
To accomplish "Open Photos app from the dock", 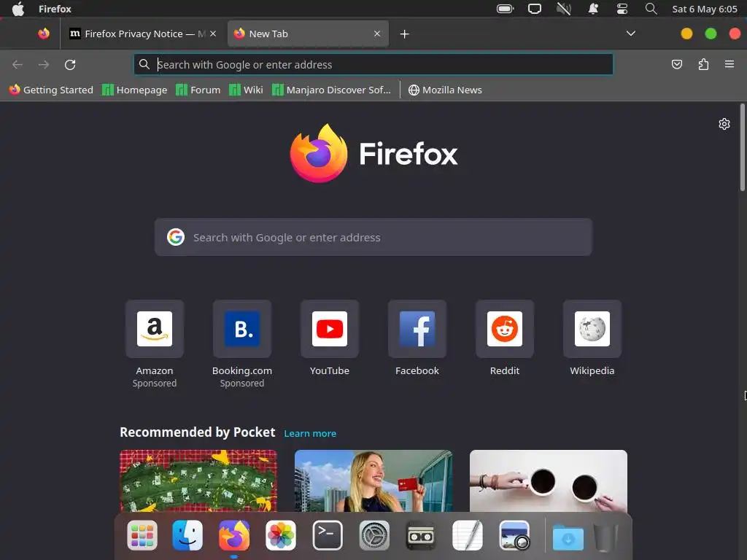I will pos(281,535).
